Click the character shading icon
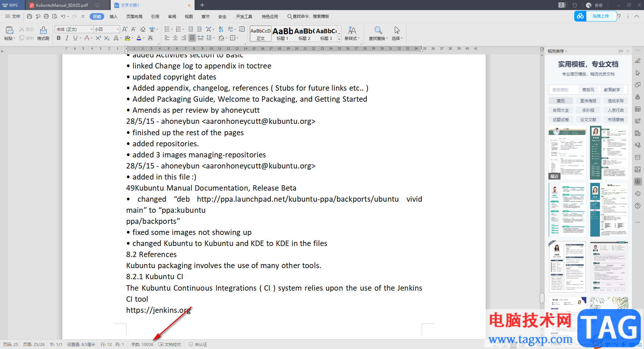The image size is (644, 349). (x=150, y=38)
